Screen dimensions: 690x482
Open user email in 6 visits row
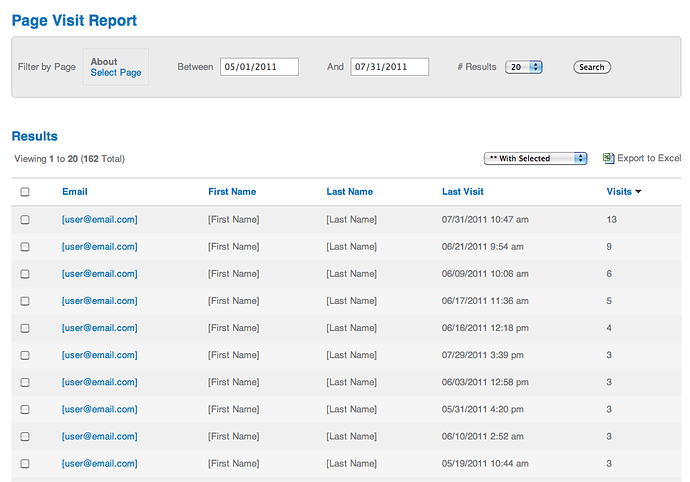point(99,274)
